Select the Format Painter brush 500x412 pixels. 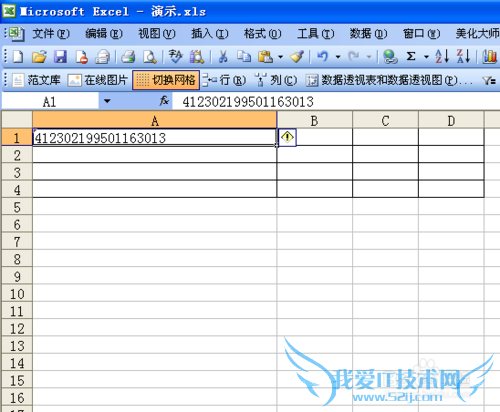click(x=297, y=57)
